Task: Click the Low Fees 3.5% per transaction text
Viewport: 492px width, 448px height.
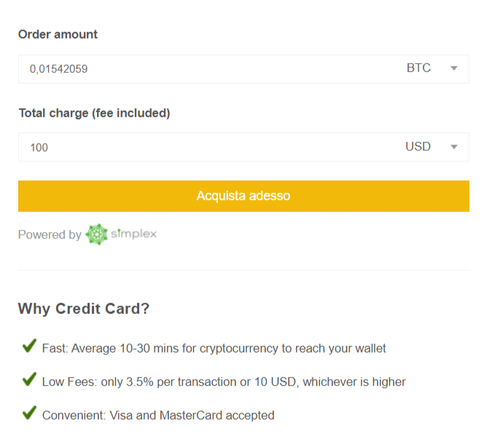Action: click(224, 382)
